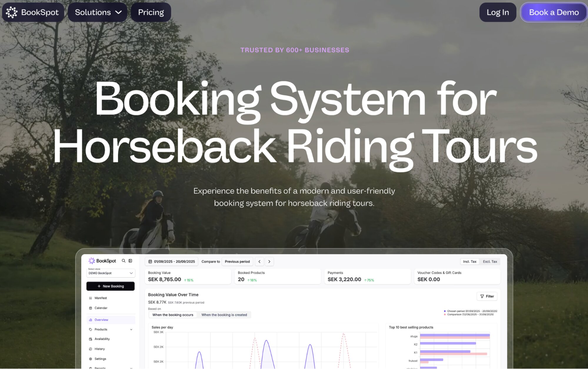Select When the booking is created
Image resolution: width=588 pixels, height=369 pixels.
[224, 315]
